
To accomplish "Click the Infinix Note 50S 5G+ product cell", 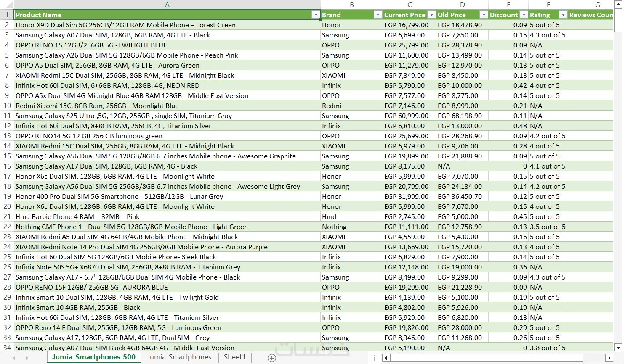I will (x=167, y=267).
